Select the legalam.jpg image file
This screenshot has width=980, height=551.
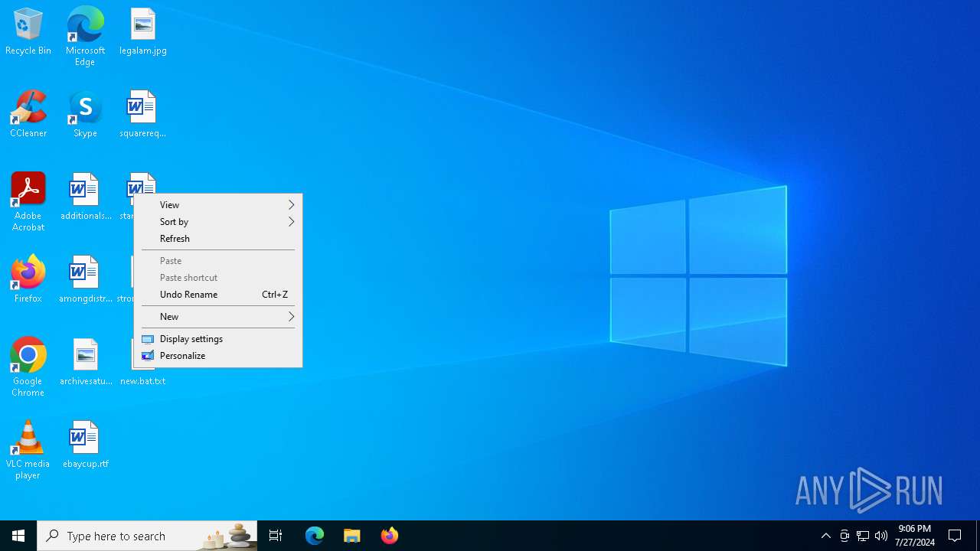tap(143, 32)
